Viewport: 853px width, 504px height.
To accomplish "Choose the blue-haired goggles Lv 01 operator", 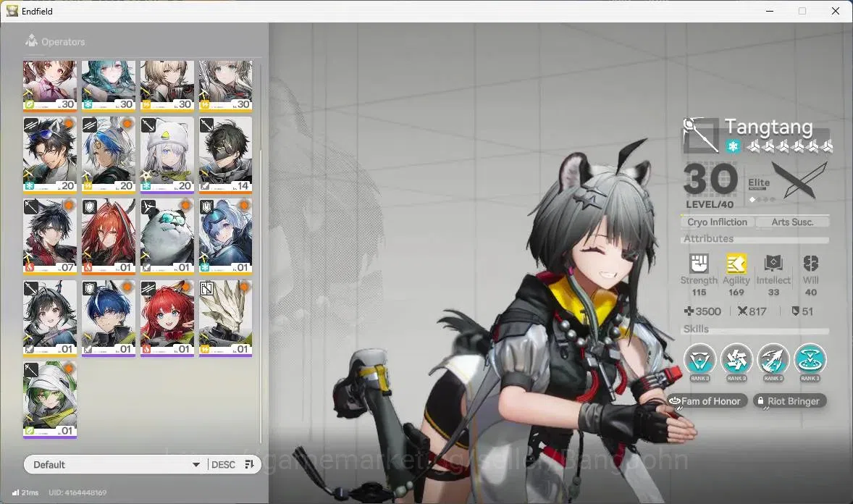I will (225, 237).
